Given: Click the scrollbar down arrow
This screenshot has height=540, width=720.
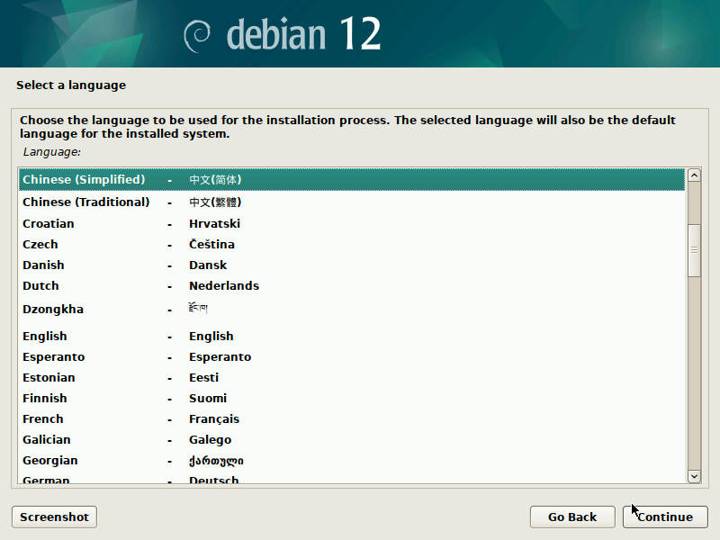Looking at the screenshot, I should [x=694, y=477].
